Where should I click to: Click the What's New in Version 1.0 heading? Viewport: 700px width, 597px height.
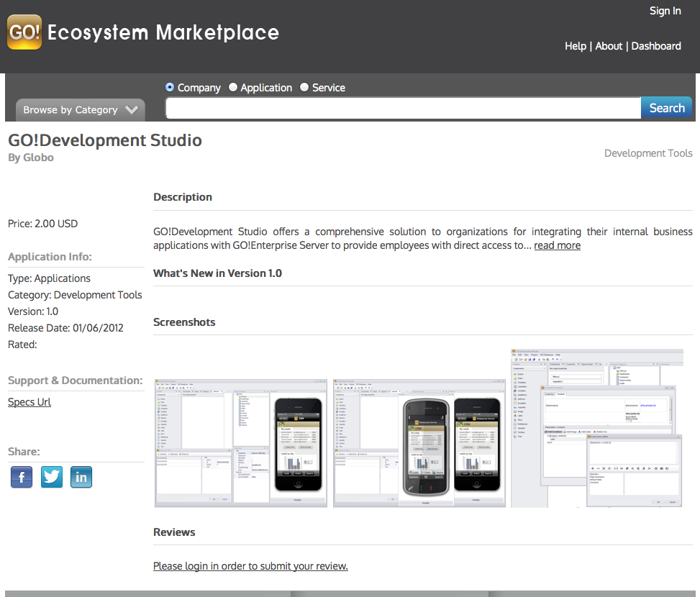click(x=217, y=273)
